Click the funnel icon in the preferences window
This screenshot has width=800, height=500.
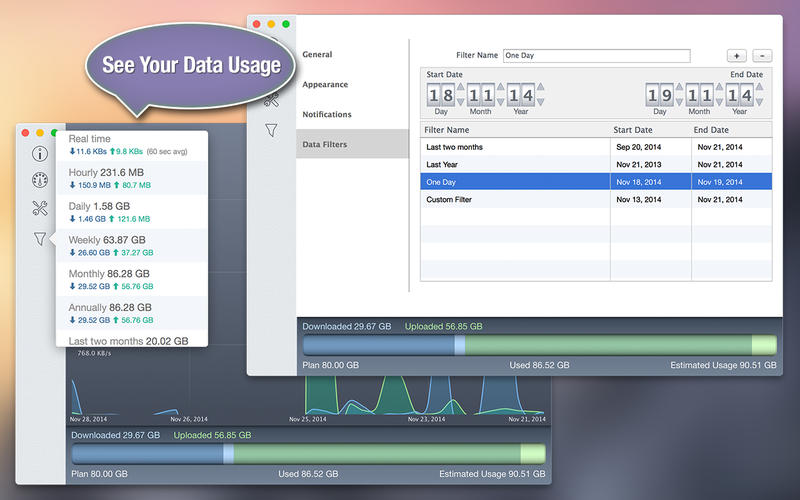(271, 130)
